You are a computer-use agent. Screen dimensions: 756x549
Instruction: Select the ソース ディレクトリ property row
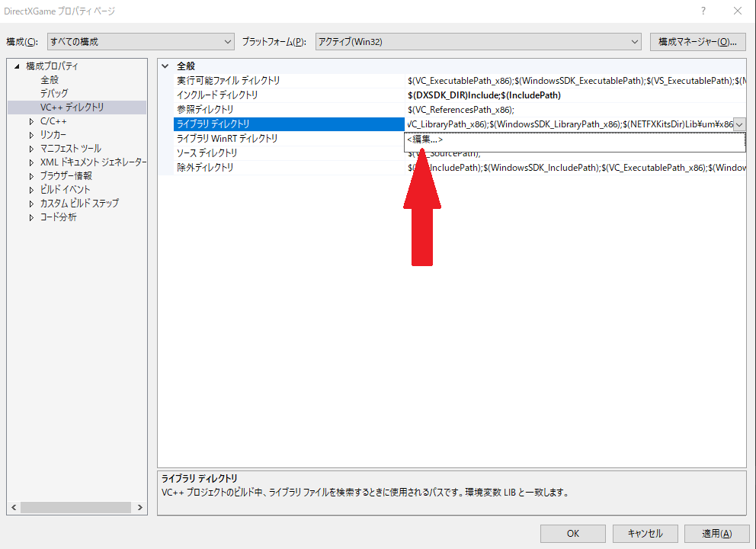289,153
